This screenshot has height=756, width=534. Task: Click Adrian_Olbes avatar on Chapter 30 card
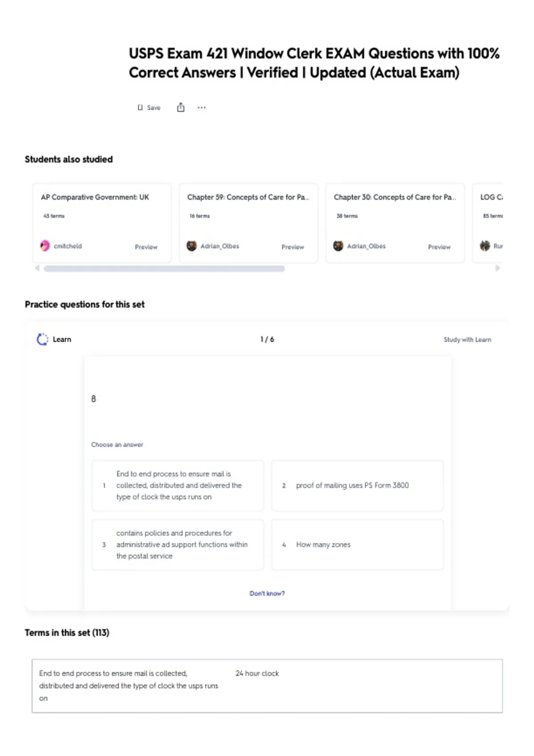pyautogui.click(x=338, y=245)
